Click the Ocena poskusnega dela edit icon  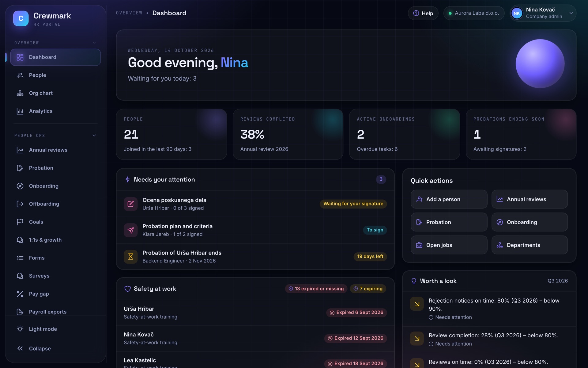[x=130, y=204]
